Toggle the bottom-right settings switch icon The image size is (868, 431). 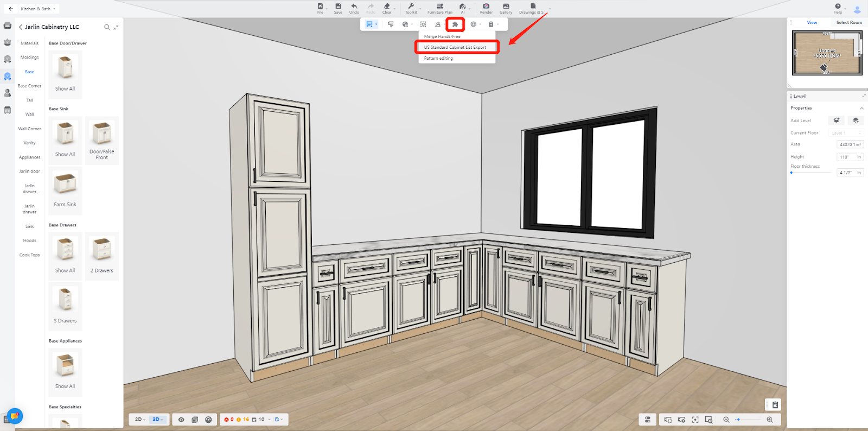[647, 420]
